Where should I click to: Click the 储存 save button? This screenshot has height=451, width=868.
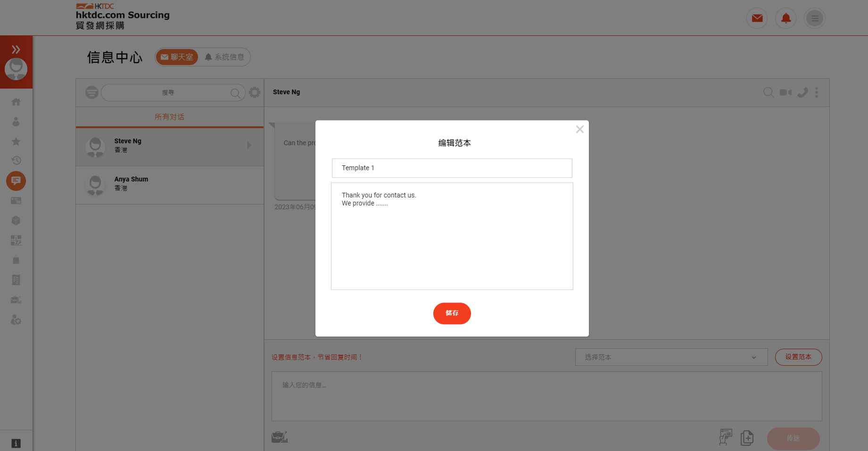[452, 313]
